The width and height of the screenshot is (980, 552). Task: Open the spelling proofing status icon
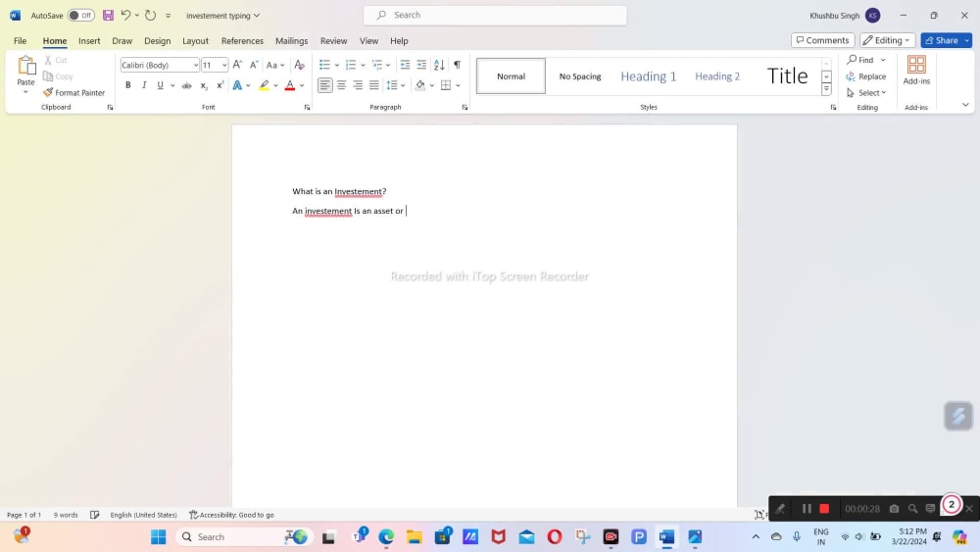tap(94, 515)
